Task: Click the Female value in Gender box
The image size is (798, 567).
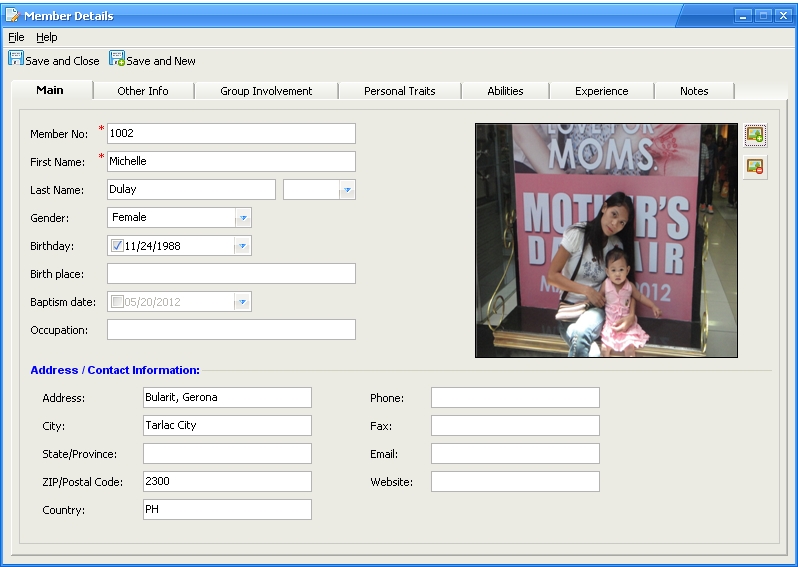Action: [129, 217]
